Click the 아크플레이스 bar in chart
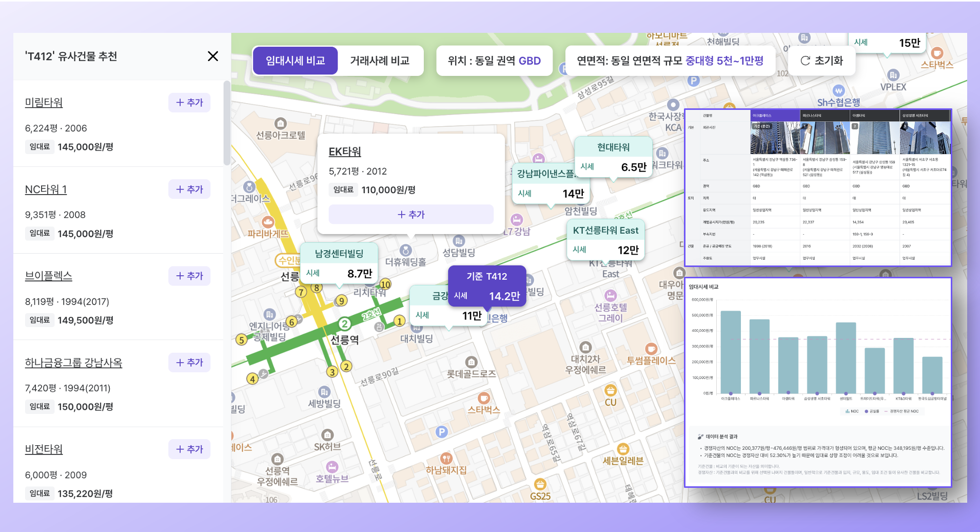Viewport: 980px width, 532px height. tap(731, 352)
